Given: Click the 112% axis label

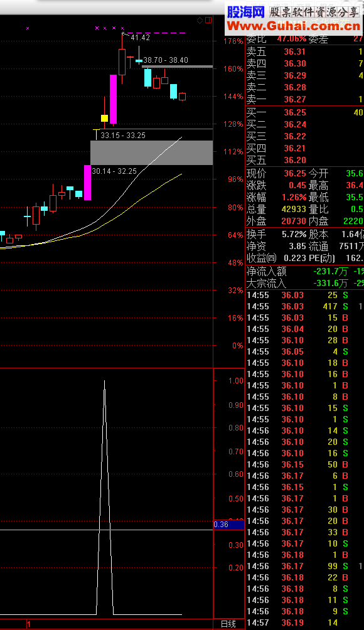Looking at the screenshot, I should tap(233, 151).
